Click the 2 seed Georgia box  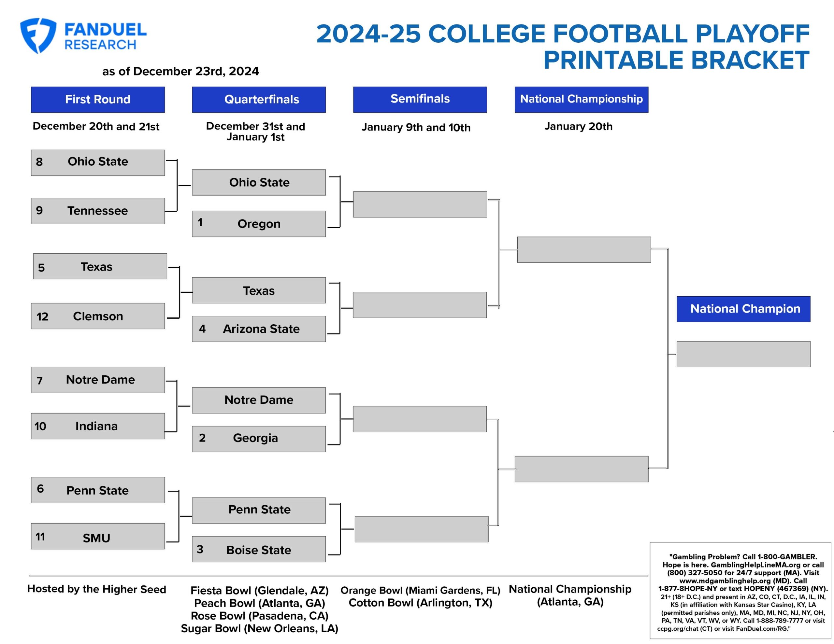coord(259,439)
